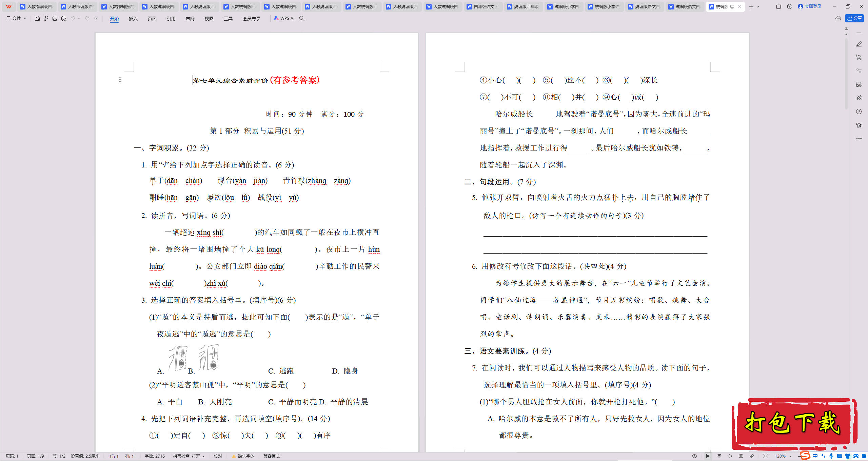The image size is (868, 461).
Task: Select the 引用 ribbon tab
Action: click(171, 19)
